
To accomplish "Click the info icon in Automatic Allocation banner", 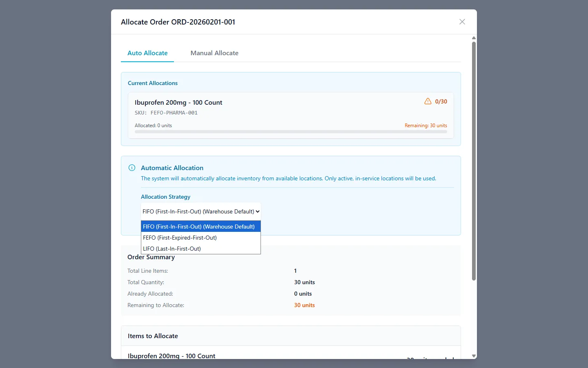I will 131,168.
